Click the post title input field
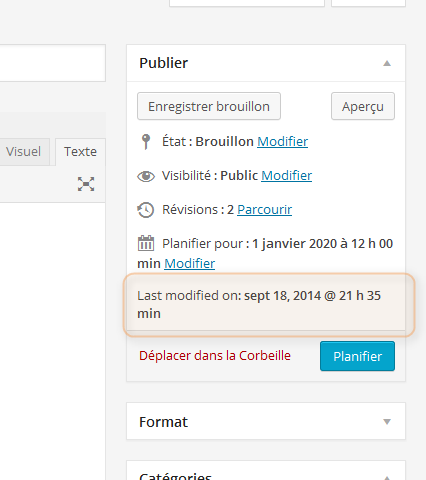 (53, 63)
